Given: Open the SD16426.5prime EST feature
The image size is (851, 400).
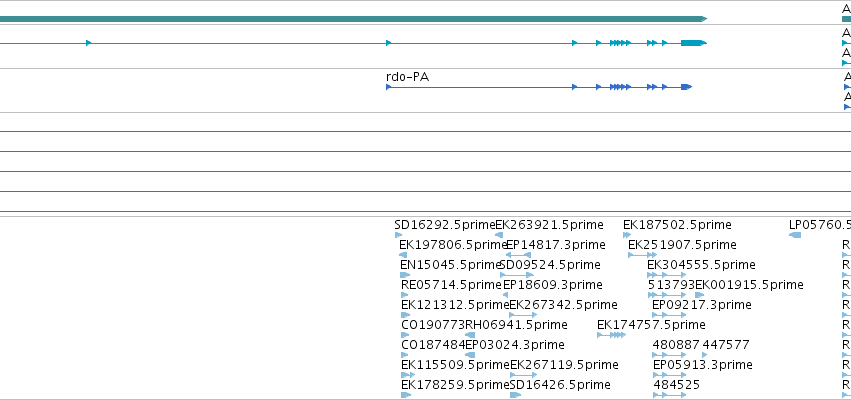Looking at the screenshot, I should 516,395.
